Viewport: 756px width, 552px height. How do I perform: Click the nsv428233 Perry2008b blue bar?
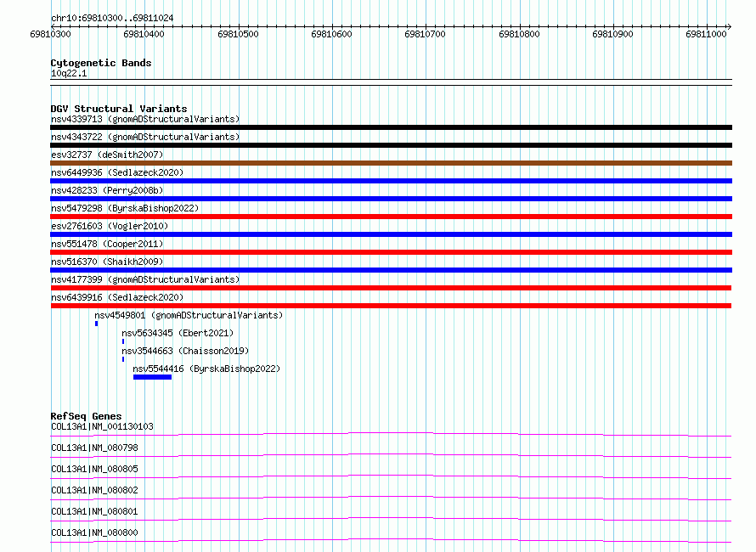(x=391, y=199)
